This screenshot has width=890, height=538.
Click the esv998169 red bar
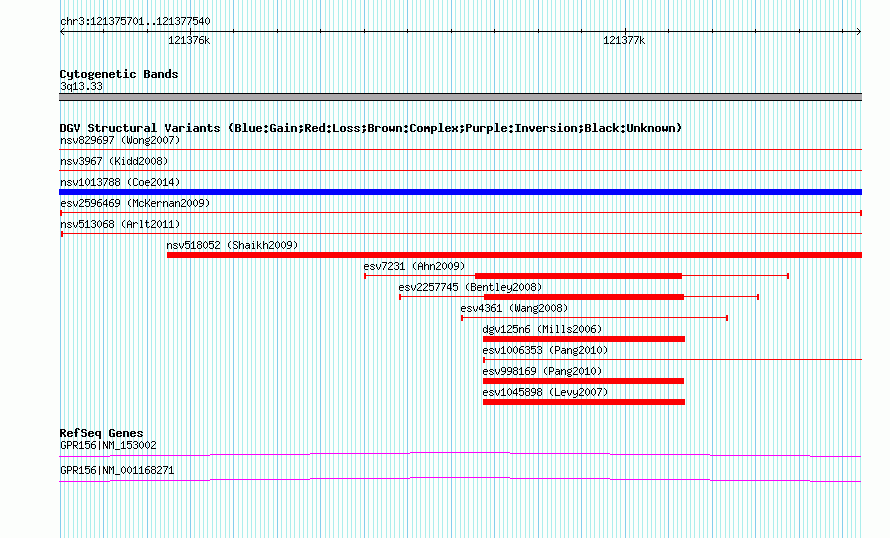pyautogui.click(x=583, y=381)
